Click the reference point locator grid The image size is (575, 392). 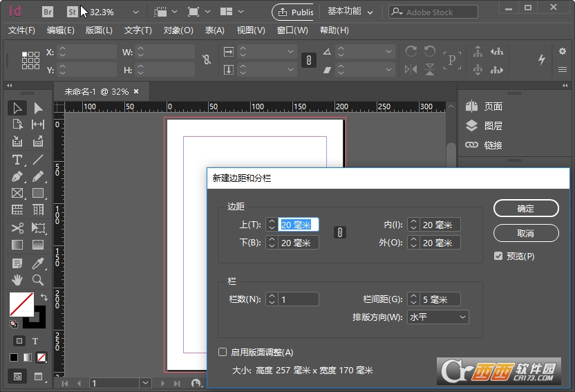(30, 61)
